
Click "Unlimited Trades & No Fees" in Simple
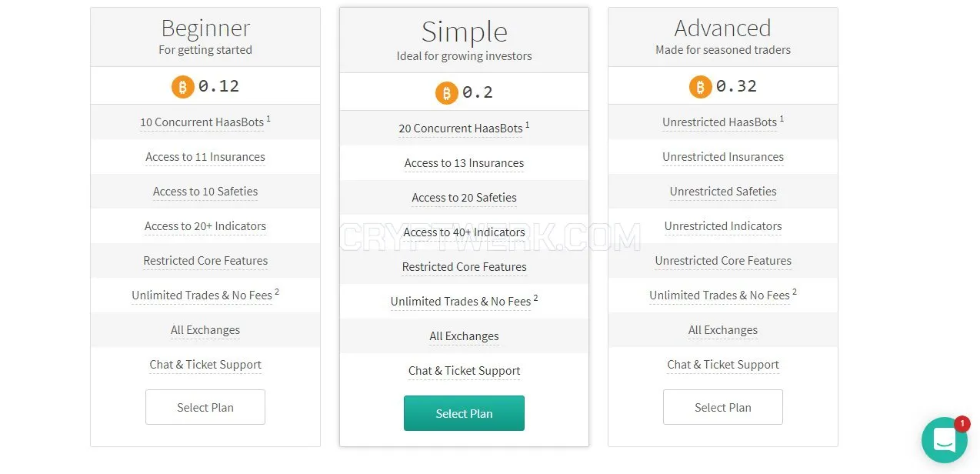461,302
